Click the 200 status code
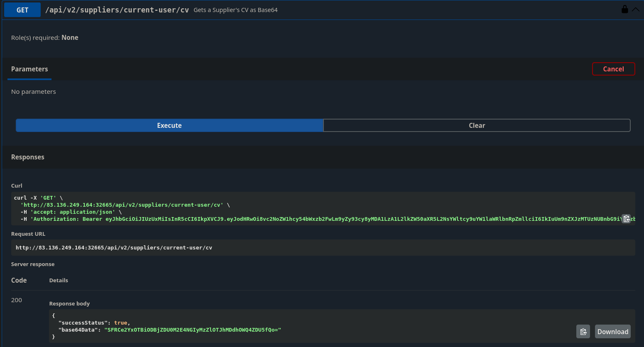644x347 pixels. coord(17,300)
